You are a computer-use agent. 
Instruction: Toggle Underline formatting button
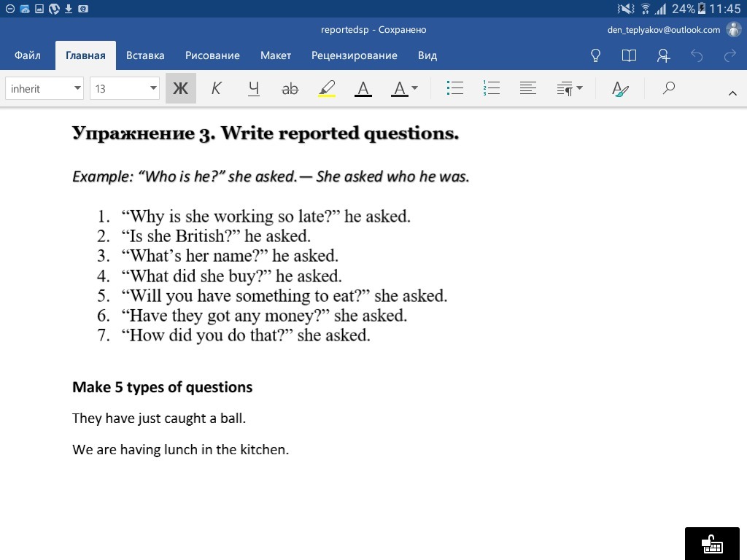point(253,89)
